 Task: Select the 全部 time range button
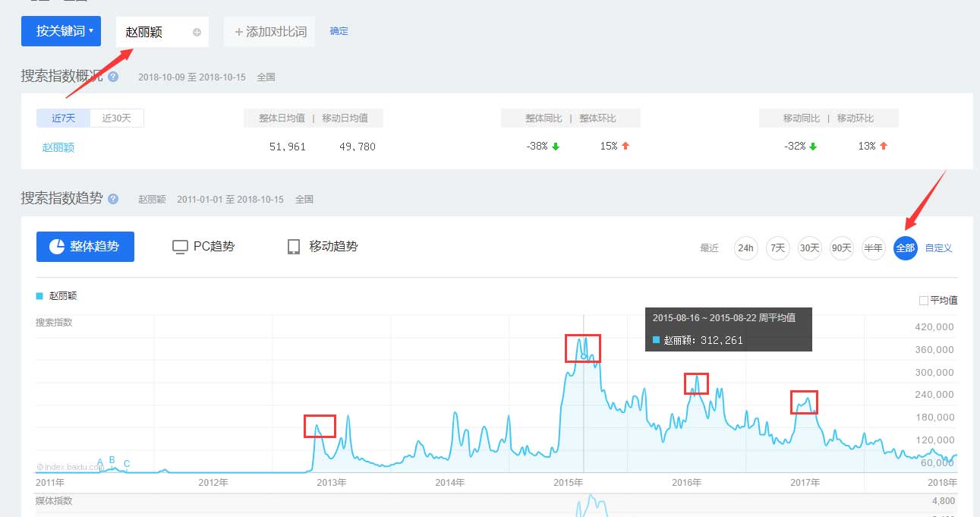pos(905,247)
